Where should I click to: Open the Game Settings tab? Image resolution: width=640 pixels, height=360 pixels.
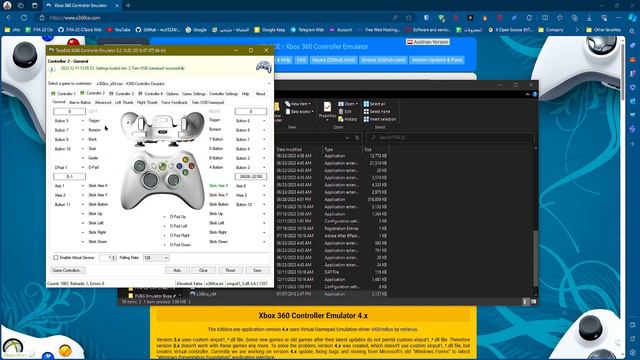tap(193, 94)
